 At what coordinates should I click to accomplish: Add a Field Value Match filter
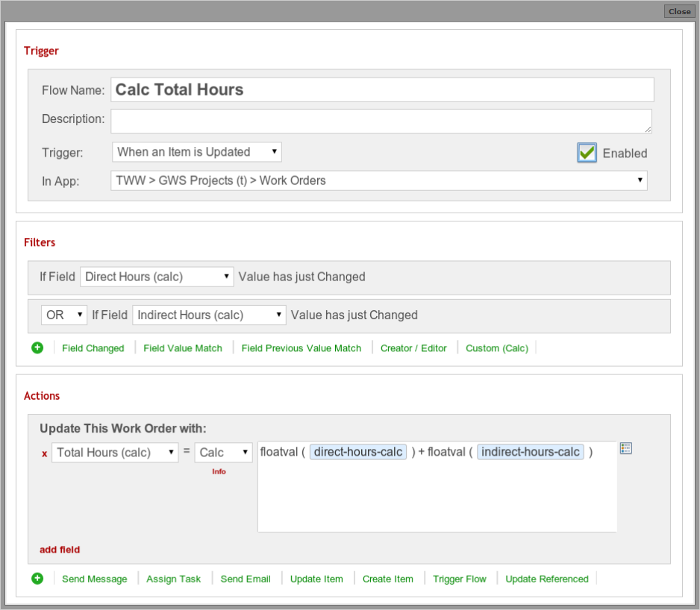183,348
